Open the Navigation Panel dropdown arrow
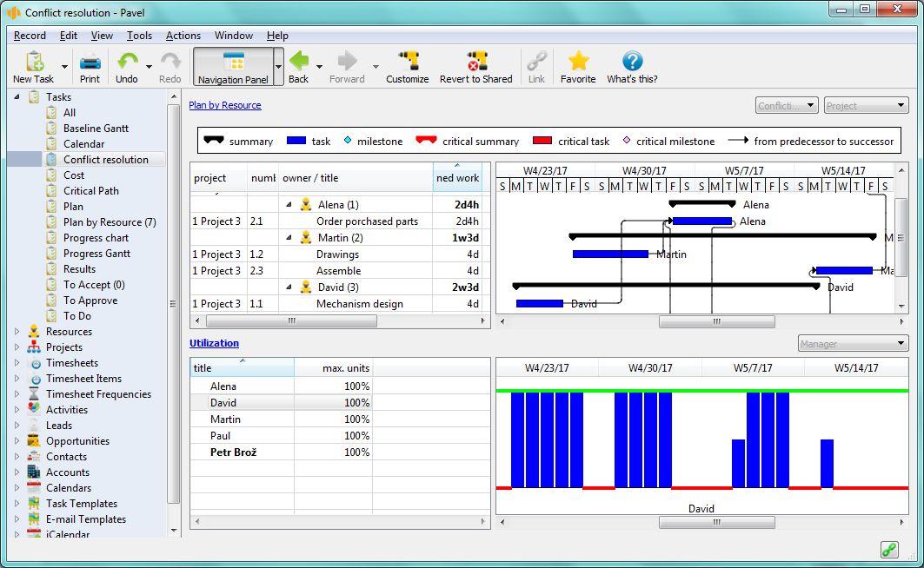924x568 pixels. pos(279,67)
